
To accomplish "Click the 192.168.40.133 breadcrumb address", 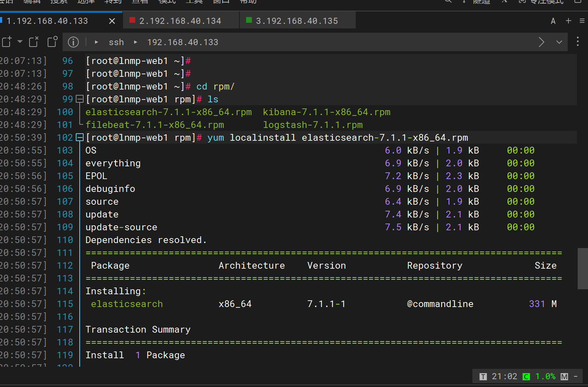I will (183, 42).
